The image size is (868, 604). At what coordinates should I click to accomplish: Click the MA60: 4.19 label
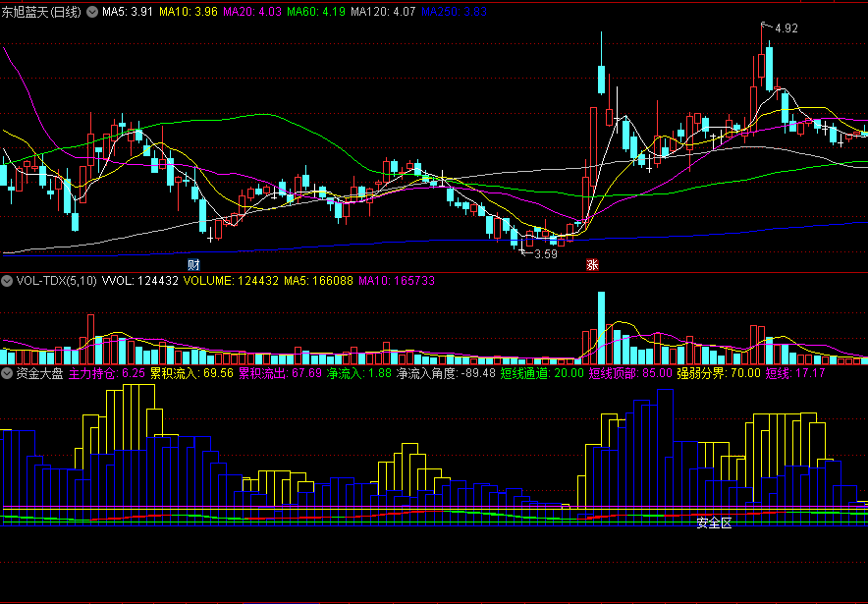point(316,12)
